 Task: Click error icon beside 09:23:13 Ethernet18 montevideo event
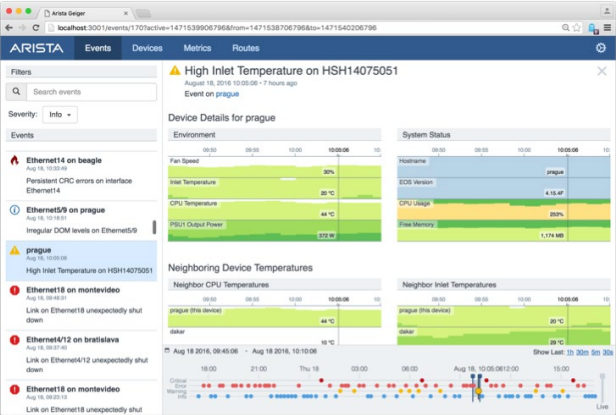click(15, 389)
